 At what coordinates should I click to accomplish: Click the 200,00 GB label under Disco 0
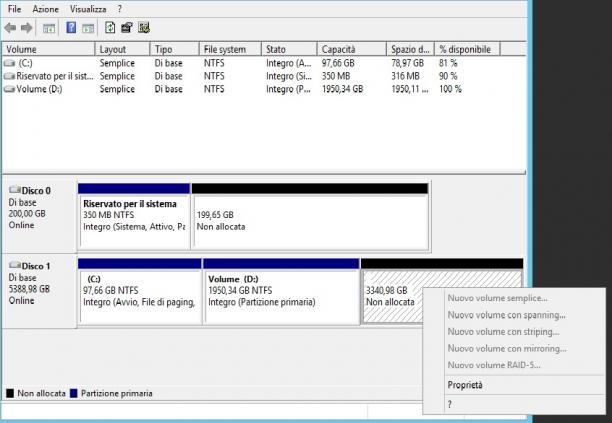(27, 213)
